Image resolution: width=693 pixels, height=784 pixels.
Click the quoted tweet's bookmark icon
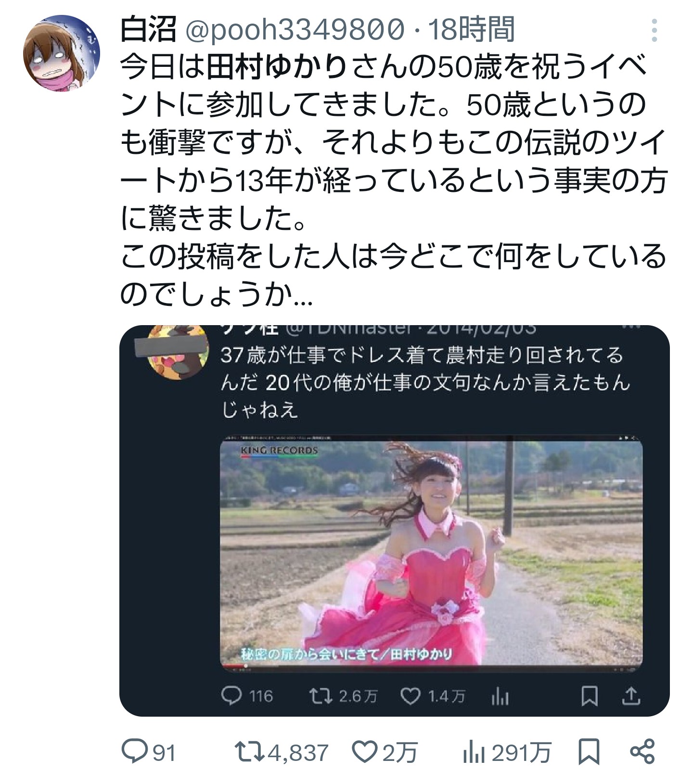coord(590,695)
